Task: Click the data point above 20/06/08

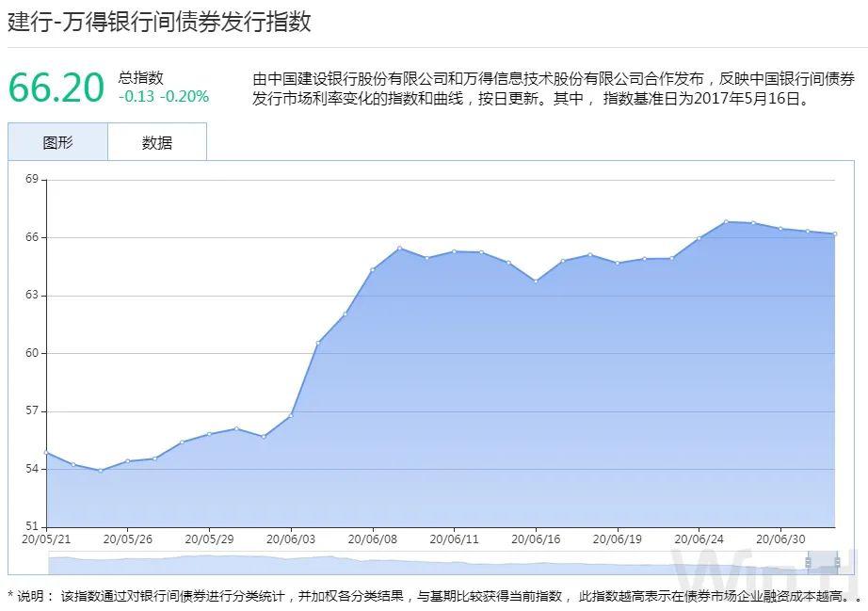Action: click(373, 270)
